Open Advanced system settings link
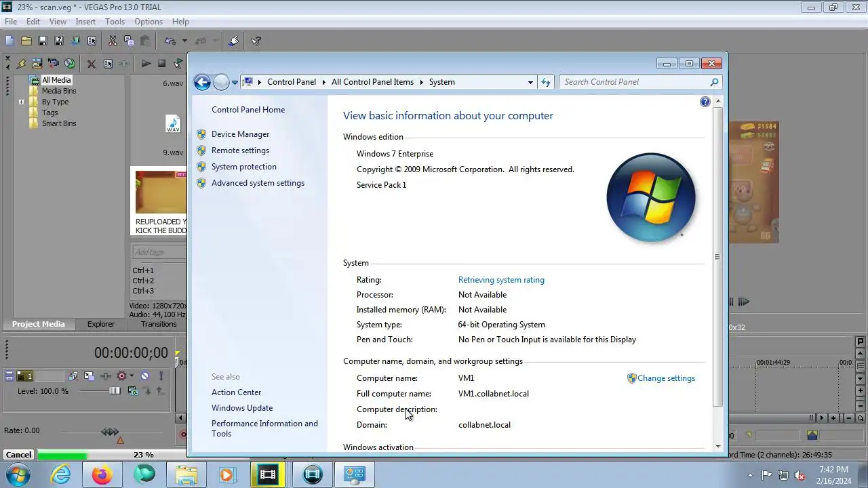The width and height of the screenshot is (868, 488). [x=258, y=183]
